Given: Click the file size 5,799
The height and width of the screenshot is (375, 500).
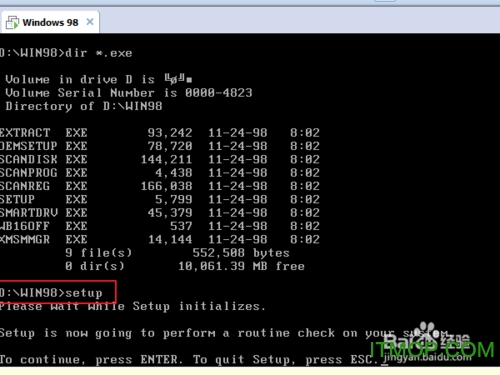Looking at the screenshot, I should point(174,200).
